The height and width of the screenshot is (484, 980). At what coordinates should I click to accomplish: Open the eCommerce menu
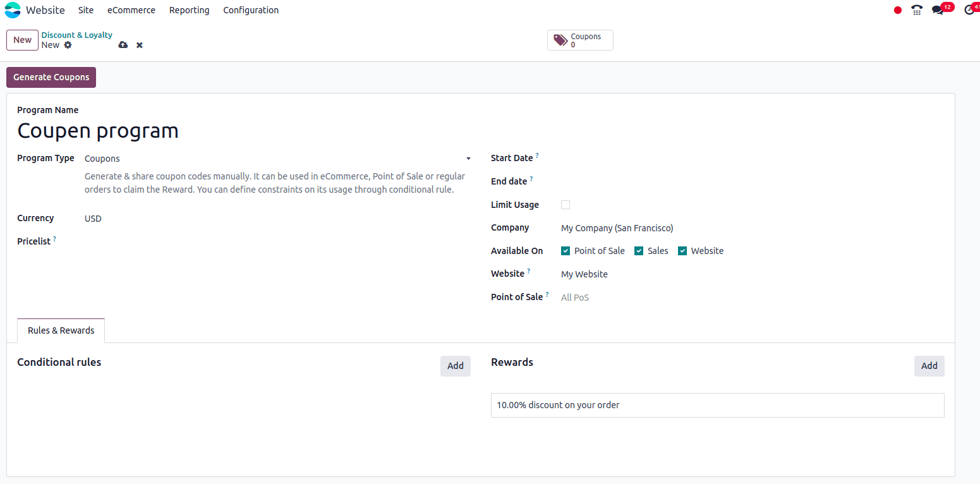point(131,10)
